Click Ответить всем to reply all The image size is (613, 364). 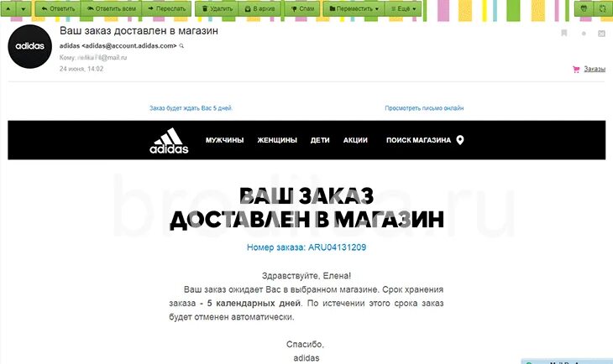click(x=112, y=8)
